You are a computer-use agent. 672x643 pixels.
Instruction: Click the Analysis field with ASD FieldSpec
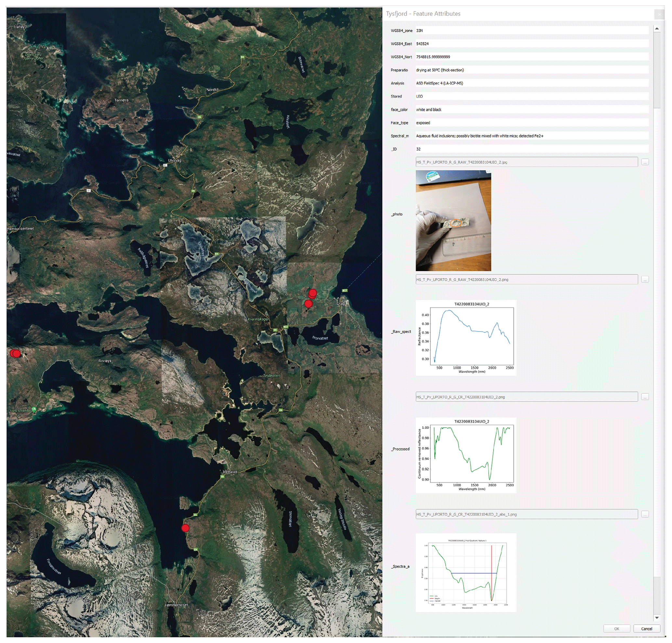tap(532, 83)
